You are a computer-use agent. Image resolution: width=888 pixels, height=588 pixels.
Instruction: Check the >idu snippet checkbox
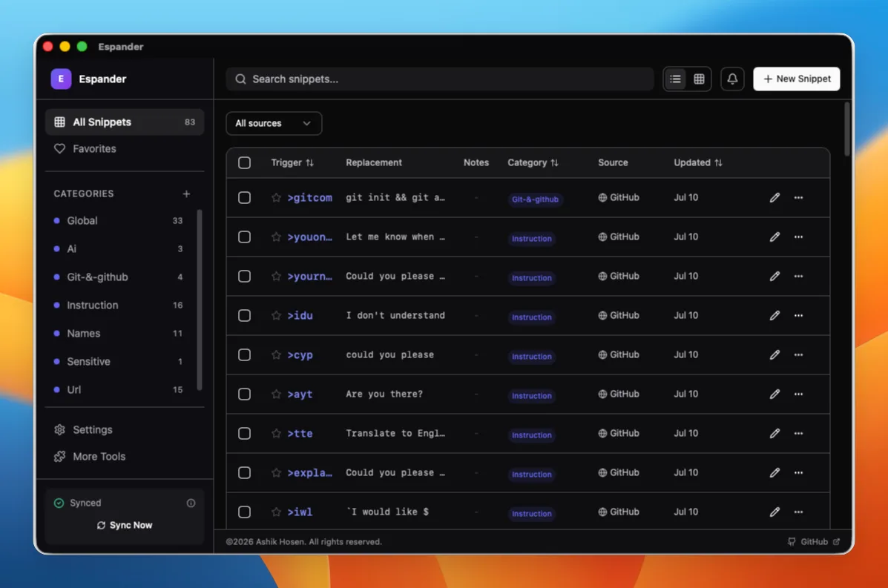pyautogui.click(x=244, y=315)
